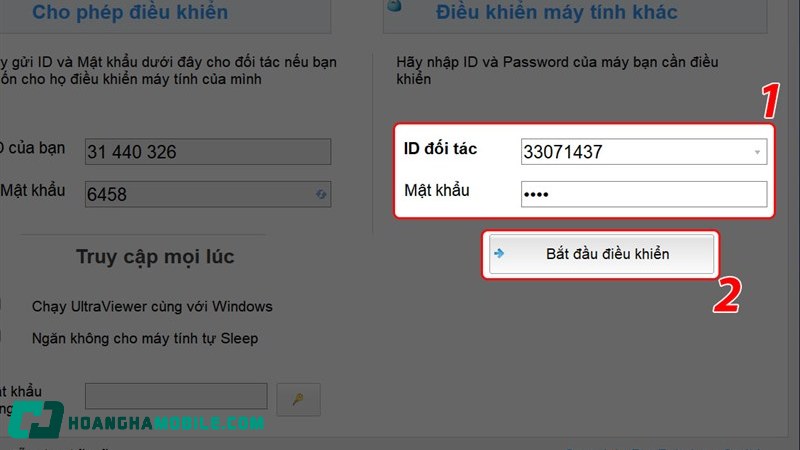The width and height of the screenshot is (800, 450).
Task: Click the hoanghamobile.com watermark text
Action: point(166,423)
